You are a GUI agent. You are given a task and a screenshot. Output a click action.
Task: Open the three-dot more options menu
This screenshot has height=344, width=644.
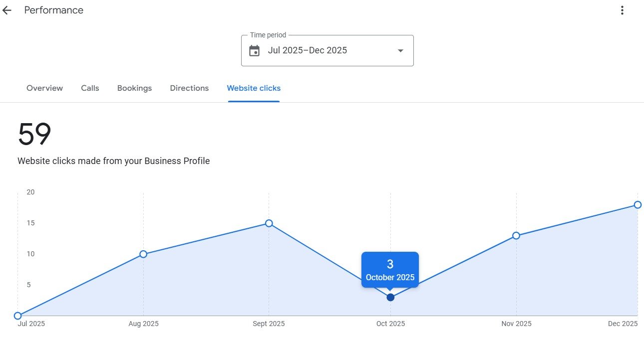pos(622,10)
